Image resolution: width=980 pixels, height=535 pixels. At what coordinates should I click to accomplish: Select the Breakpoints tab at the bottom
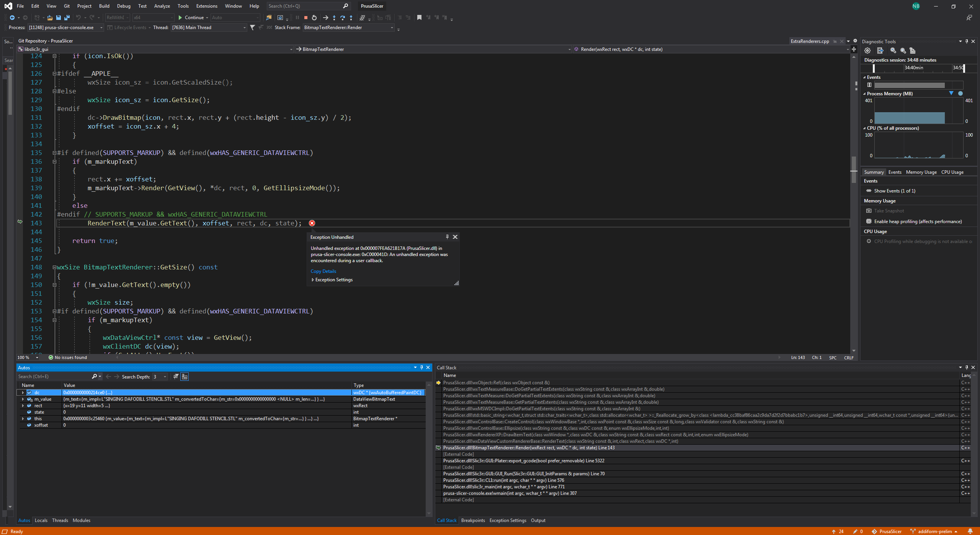(x=473, y=520)
